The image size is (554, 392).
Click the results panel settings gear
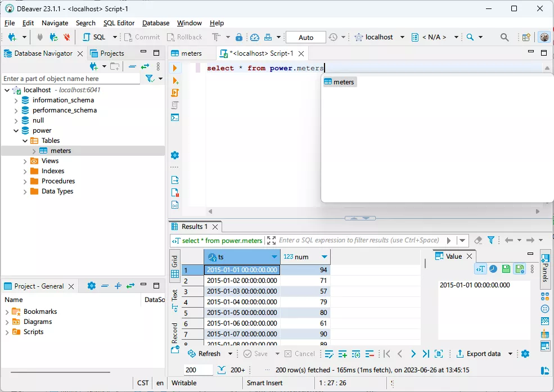click(x=525, y=354)
